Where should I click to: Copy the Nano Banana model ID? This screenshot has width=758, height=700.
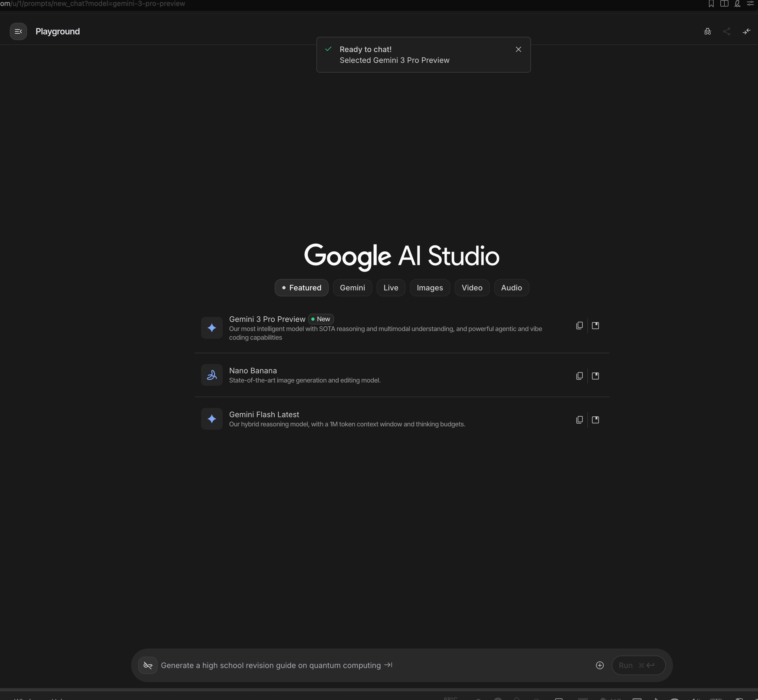pos(579,376)
